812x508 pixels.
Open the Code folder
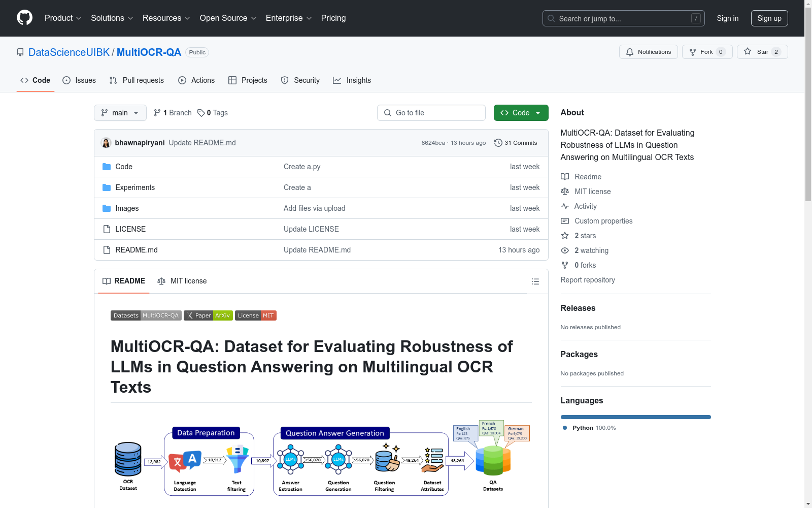click(x=124, y=167)
